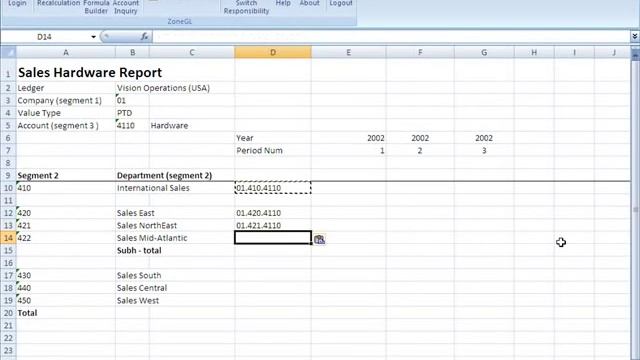Click Switch Responsibility
Viewport: 640px width, 360px height.
click(246, 7)
